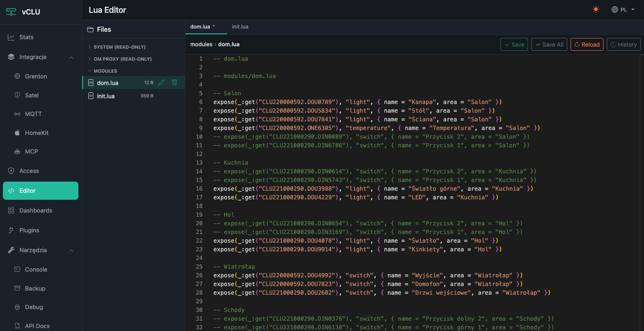Click Backup archive icon
Image resolution: width=644 pixels, height=331 pixels.
click(17, 288)
